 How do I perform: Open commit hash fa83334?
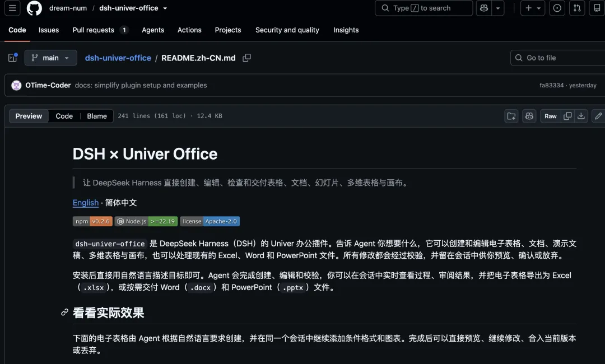[x=551, y=85]
